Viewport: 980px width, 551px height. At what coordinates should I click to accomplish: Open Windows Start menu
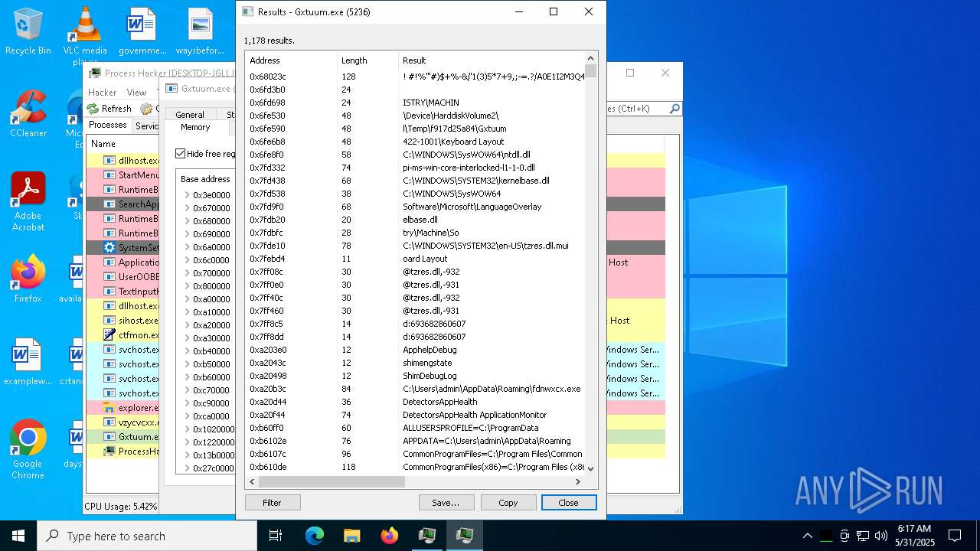coord(18,536)
